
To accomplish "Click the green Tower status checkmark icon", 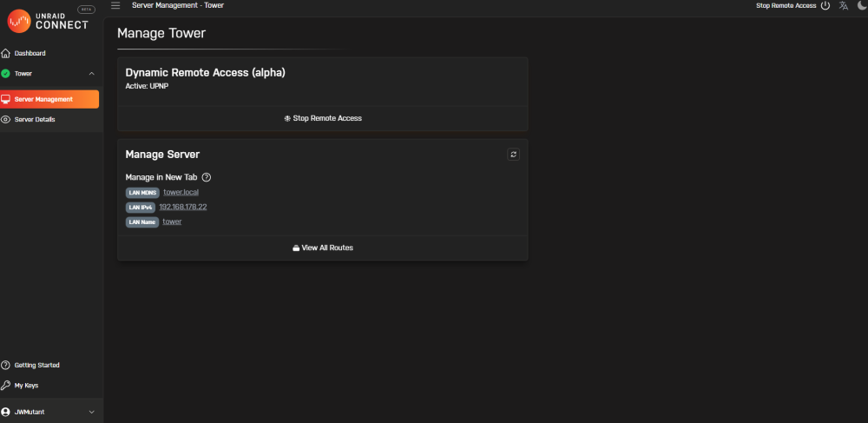I will tap(5, 73).
